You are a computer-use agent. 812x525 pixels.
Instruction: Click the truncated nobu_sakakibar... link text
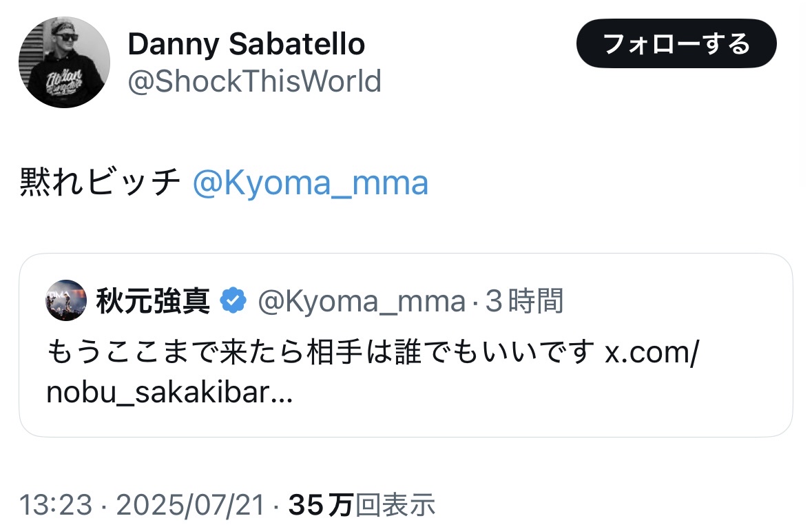169,393
